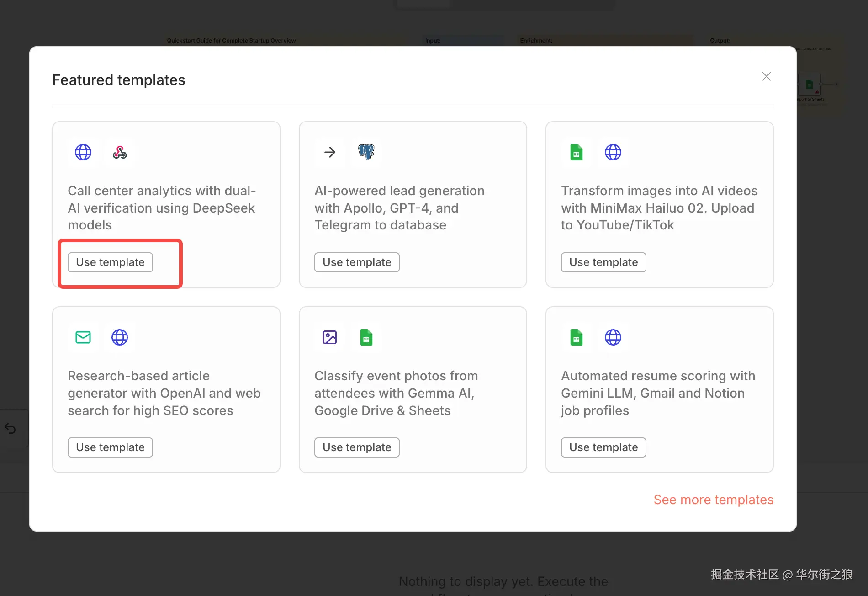Click Google Sheets icon on Automated resume scoring card
This screenshot has width=868, height=596.
pyautogui.click(x=577, y=337)
